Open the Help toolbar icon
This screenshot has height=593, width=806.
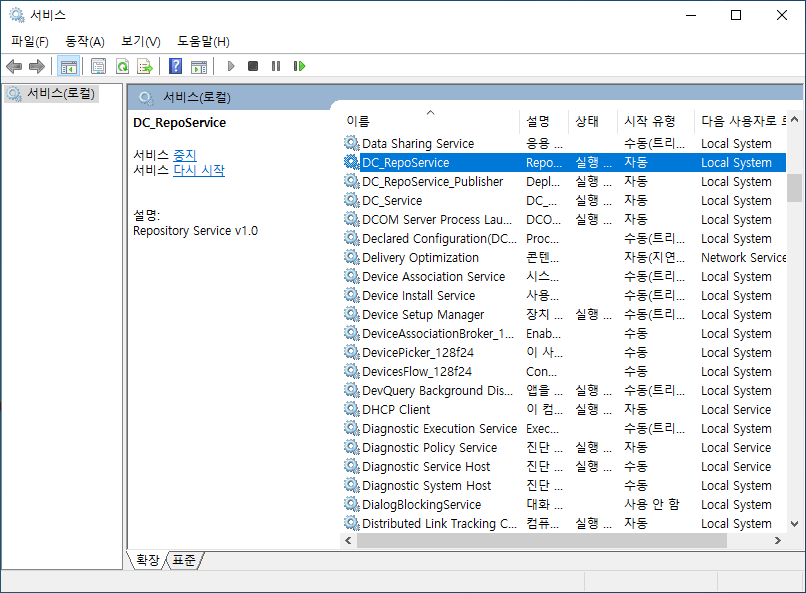click(x=175, y=66)
